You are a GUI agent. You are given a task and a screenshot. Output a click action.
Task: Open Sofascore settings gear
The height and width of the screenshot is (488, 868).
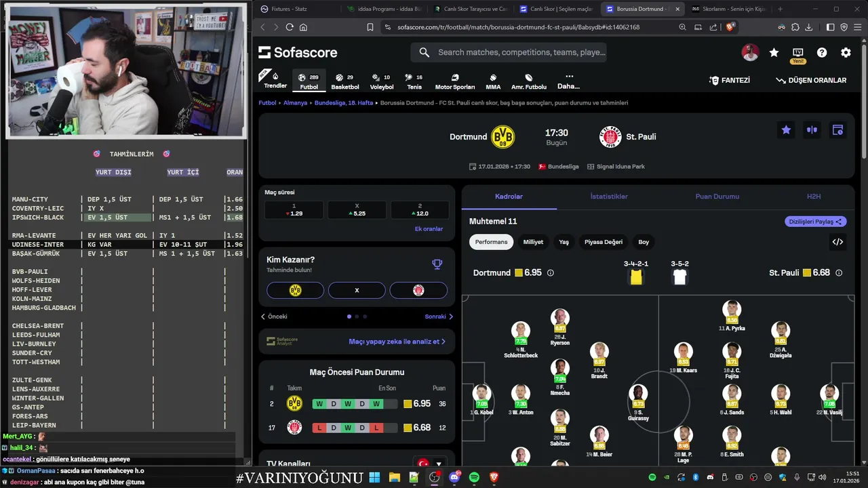[x=846, y=52]
